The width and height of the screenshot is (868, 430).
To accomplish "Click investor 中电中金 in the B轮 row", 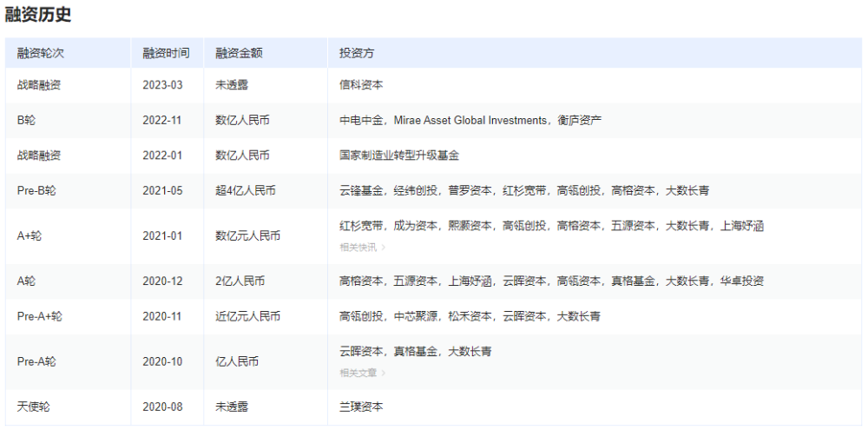I will [361, 120].
